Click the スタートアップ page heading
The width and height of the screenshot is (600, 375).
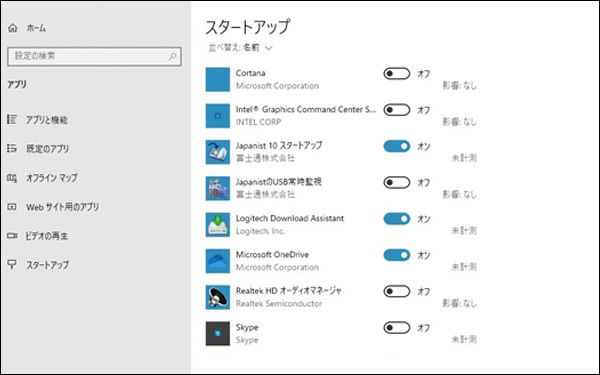click(248, 27)
